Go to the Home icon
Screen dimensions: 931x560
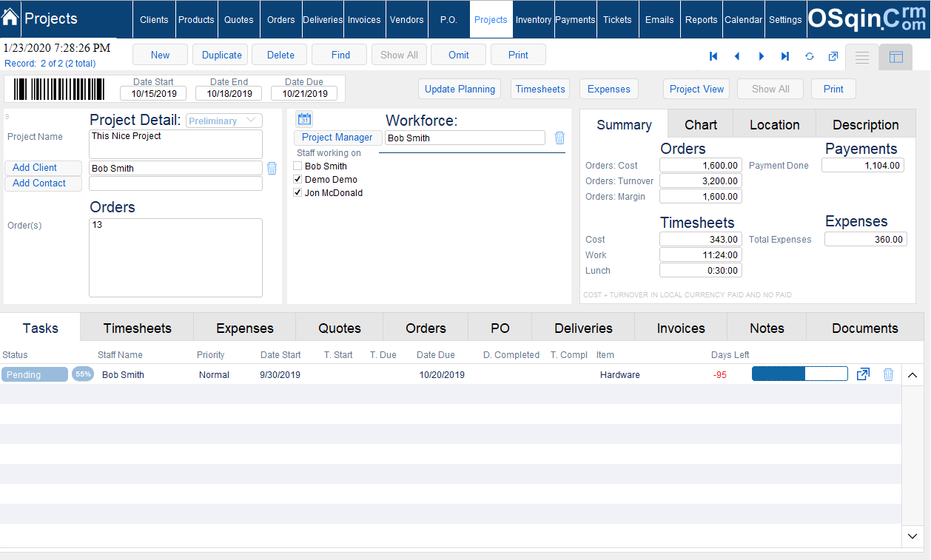(x=10, y=18)
